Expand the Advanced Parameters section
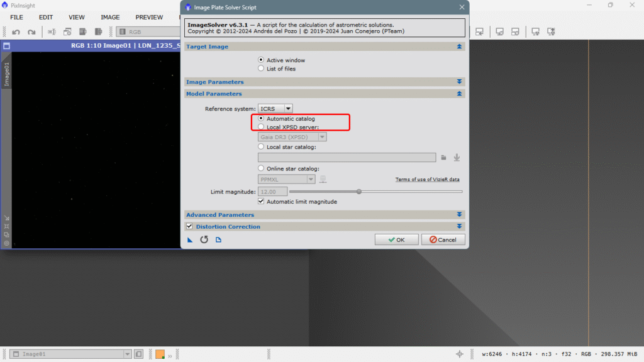644x362 pixels. [x=459, y=215]
